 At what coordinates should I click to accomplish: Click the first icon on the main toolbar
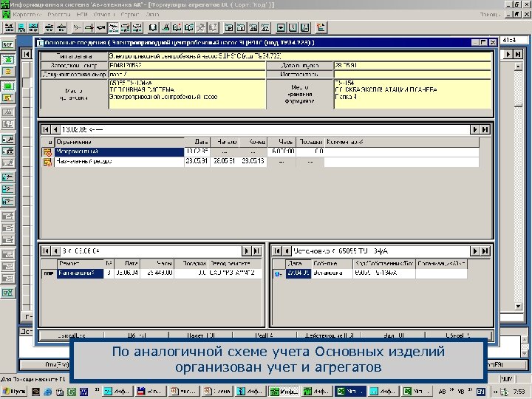click(x=9, y=28)
